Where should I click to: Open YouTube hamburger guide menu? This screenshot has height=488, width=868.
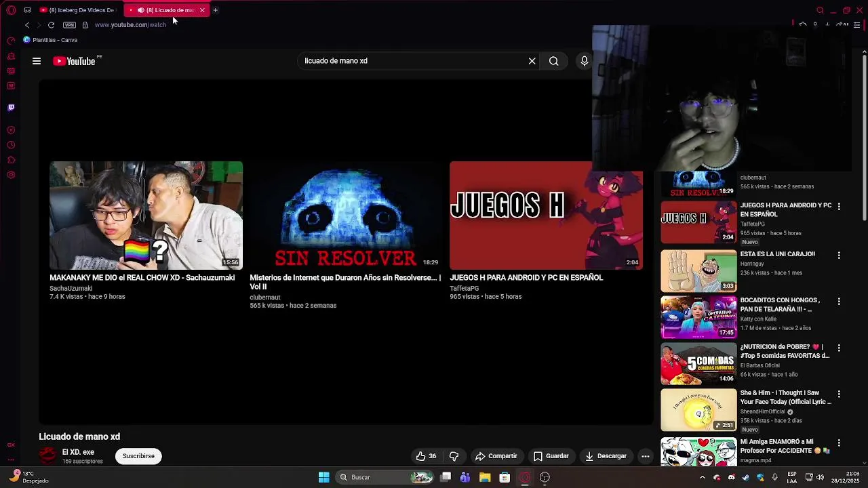click(x=37, y=61)
